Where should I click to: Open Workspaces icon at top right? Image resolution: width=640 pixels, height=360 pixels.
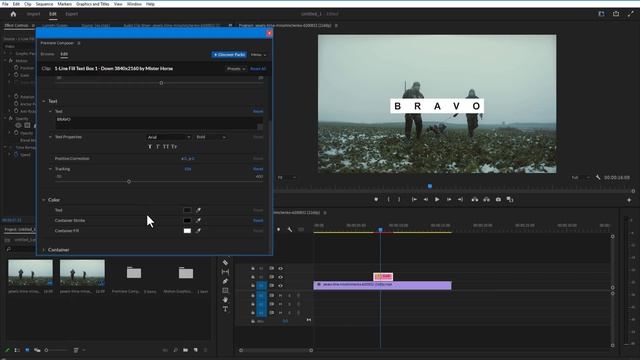point(601,14)
